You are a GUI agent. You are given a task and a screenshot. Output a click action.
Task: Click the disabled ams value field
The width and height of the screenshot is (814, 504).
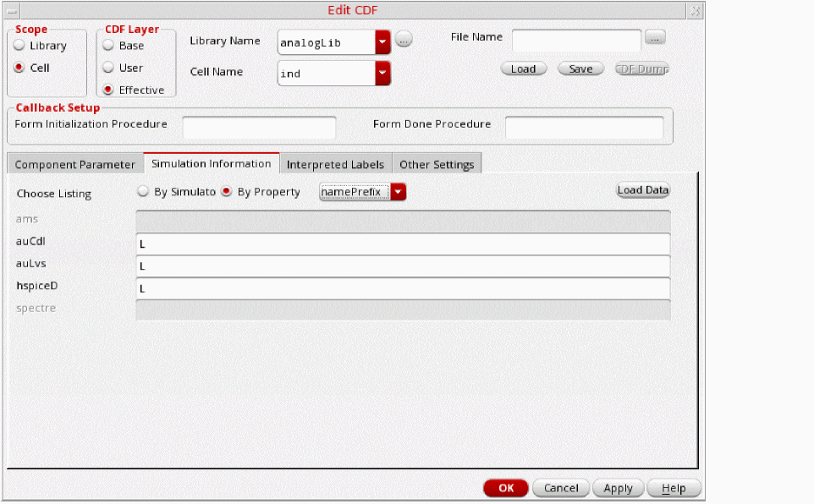pyautogui.click(x=403, y=222)
